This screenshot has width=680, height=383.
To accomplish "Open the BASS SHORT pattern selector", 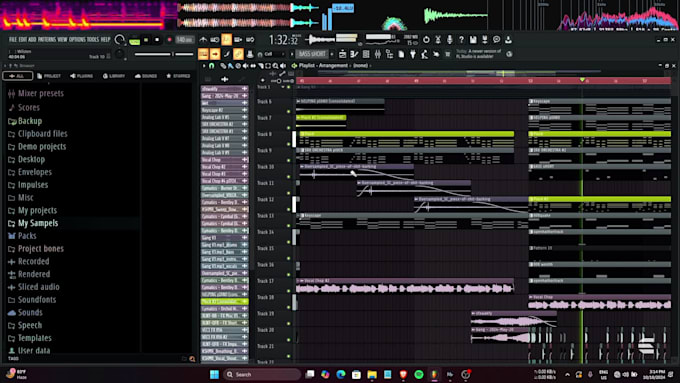I will click(x=312, y=54).
